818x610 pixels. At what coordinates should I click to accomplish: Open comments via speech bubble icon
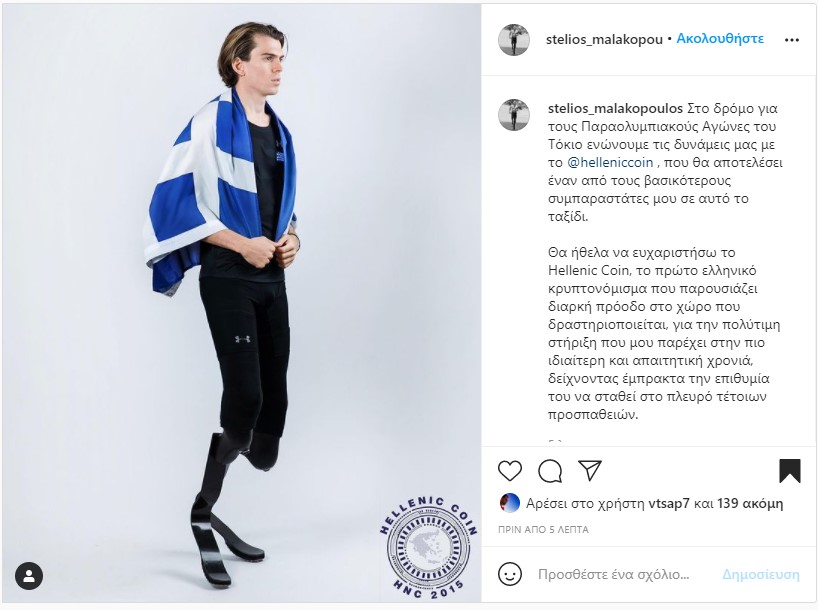click(550, 471)
